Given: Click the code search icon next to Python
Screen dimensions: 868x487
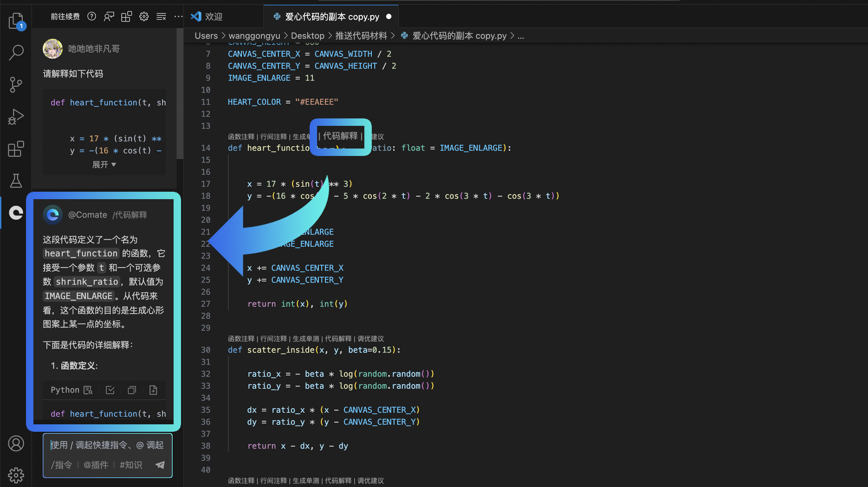Looking at the screenshot, I should click(x=88, y=390).
